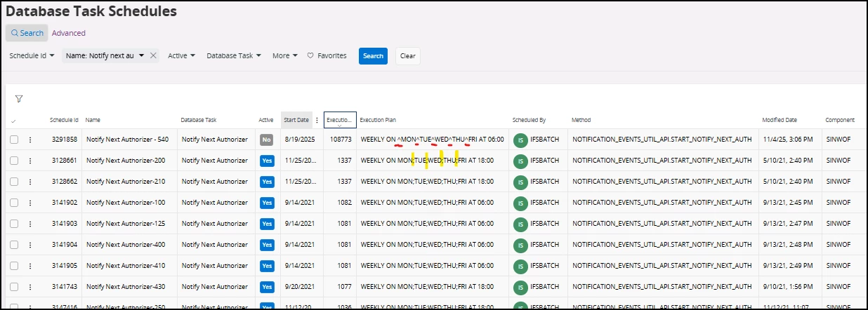The height and width of the screenshot is (310, 868).
Task: Click Start Date column options icon
Action: 317,120
